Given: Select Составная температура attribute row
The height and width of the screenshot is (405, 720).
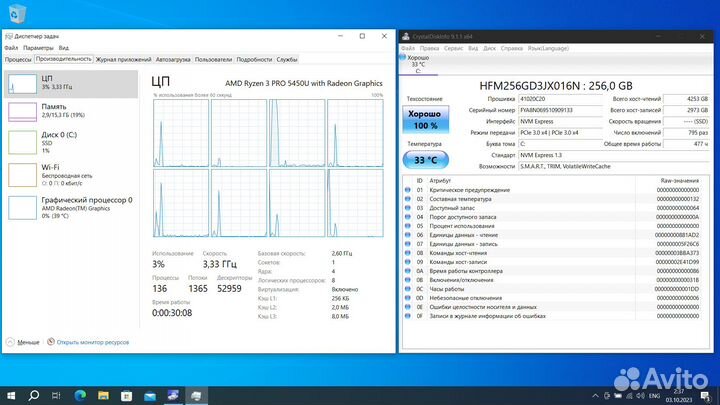Looking at the screenshot, I should tap(552, 199).
